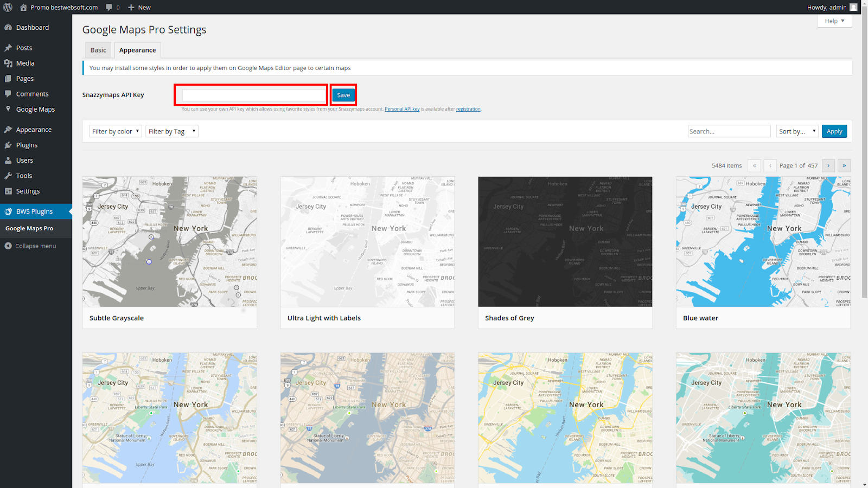
Task: Open the BWS Plugins menu label
Action: 34,211
